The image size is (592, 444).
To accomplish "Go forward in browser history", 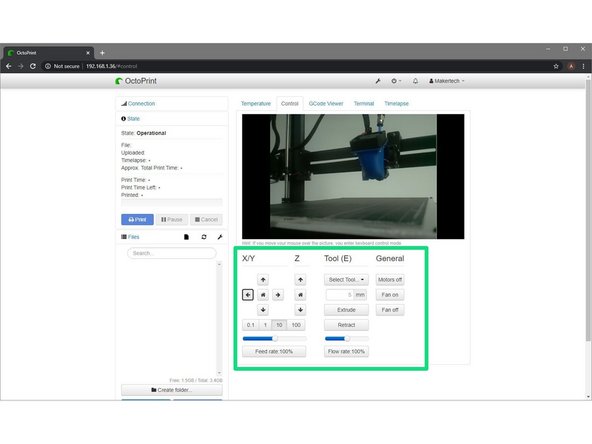I will tap(21, 66).
